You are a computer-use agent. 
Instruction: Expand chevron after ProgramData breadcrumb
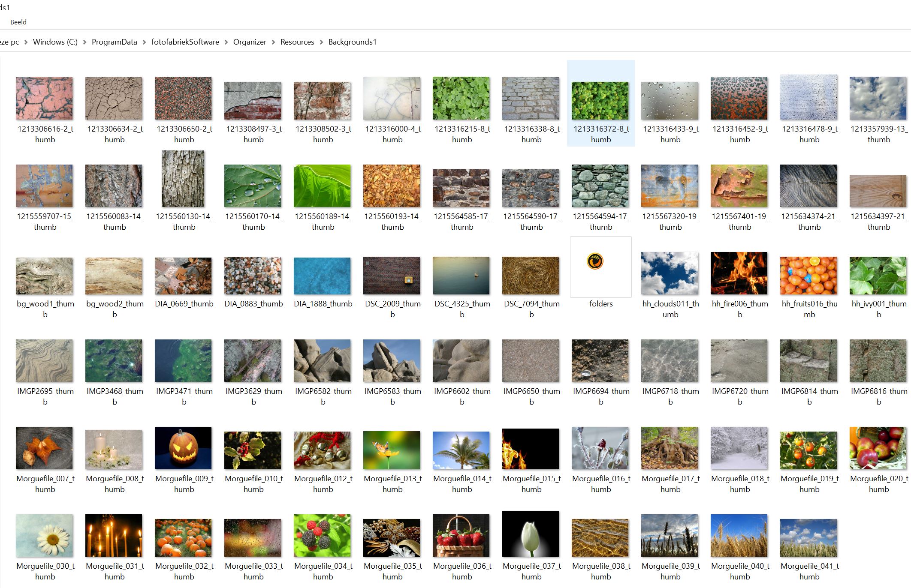(x=144, y=42)
